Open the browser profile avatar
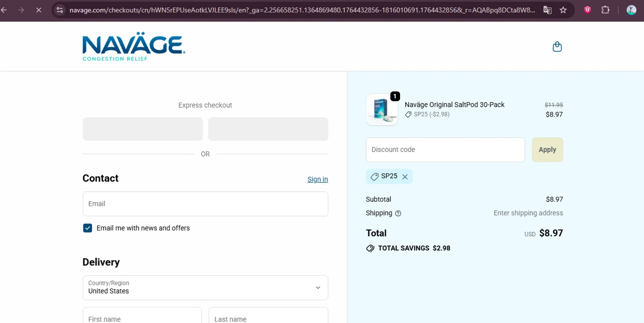The image size is (644, 323). click(631, 10)
